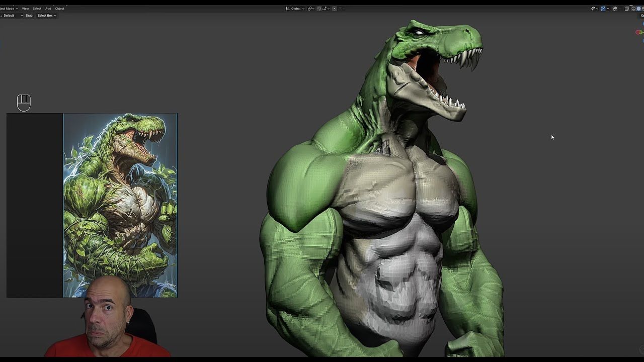Click the navigation gizmo red X axis
644x362 pixels.
[638, 32]
